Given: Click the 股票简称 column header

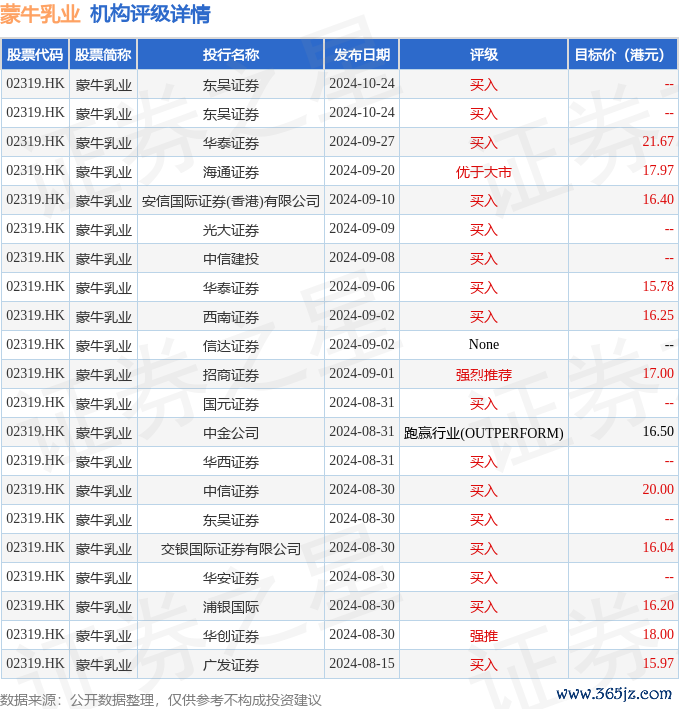Looking at the screenshot, I should [x=103, y=55].
